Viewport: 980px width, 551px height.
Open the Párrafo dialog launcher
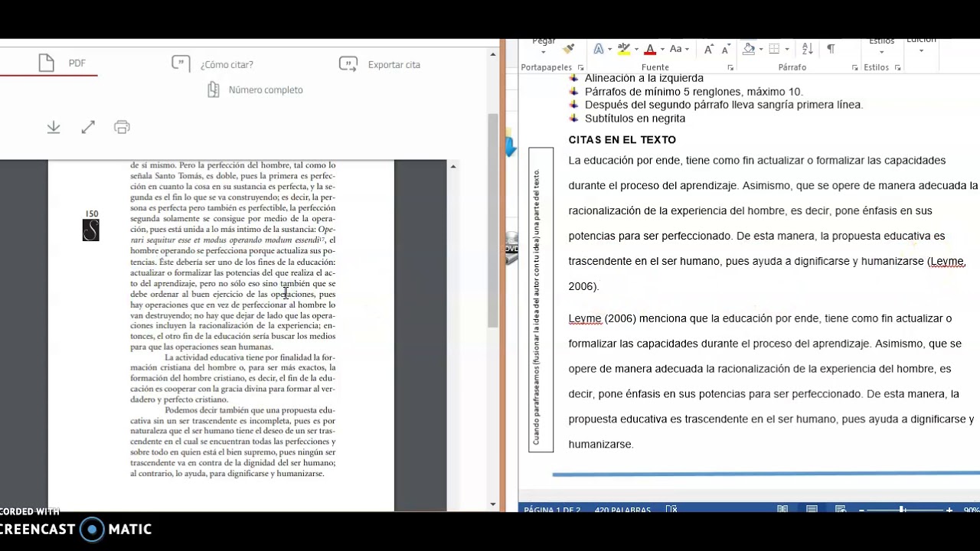855,68
